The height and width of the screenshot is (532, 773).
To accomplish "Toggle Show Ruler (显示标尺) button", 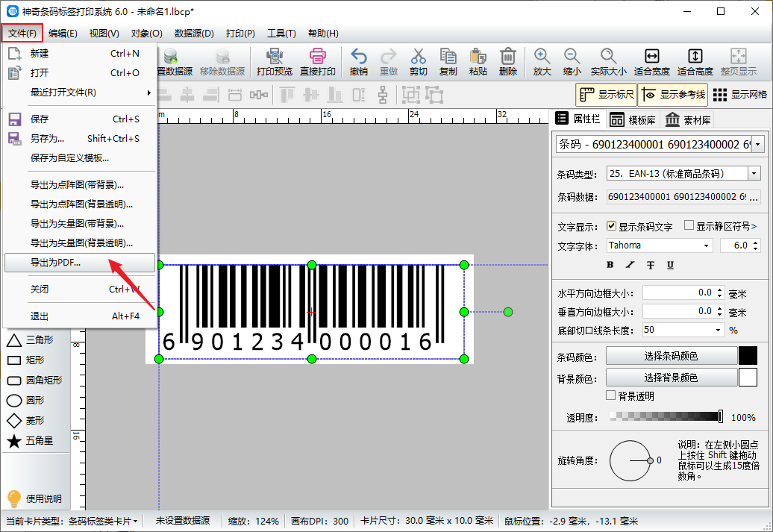I will (x=607, y=94).
